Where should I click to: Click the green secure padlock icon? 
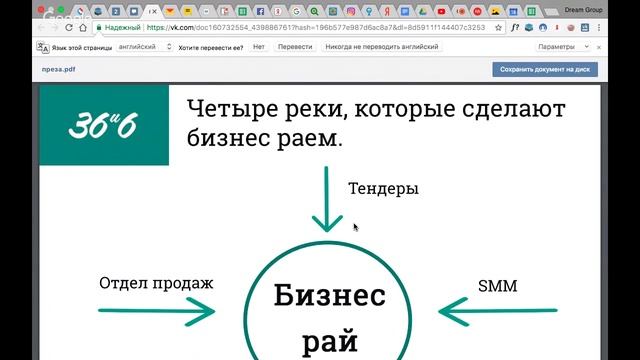coord(99,27)
